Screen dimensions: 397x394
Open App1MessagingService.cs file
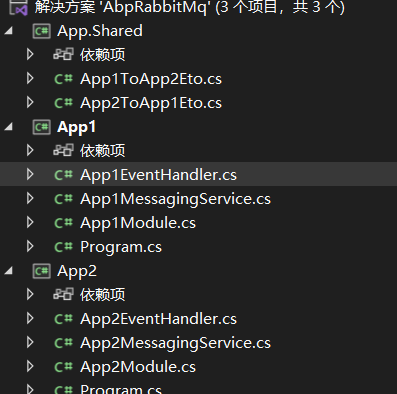coord(175,199)
